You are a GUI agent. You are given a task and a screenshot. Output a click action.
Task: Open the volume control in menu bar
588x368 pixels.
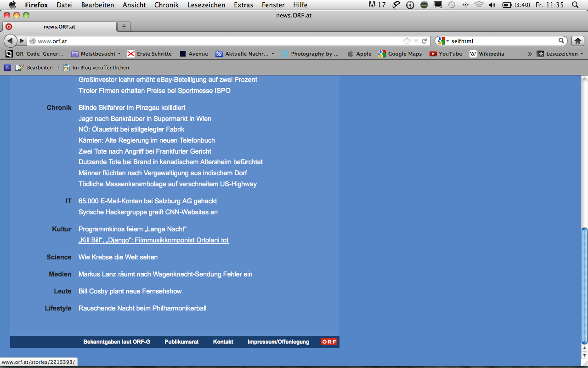tap(492, 5)
